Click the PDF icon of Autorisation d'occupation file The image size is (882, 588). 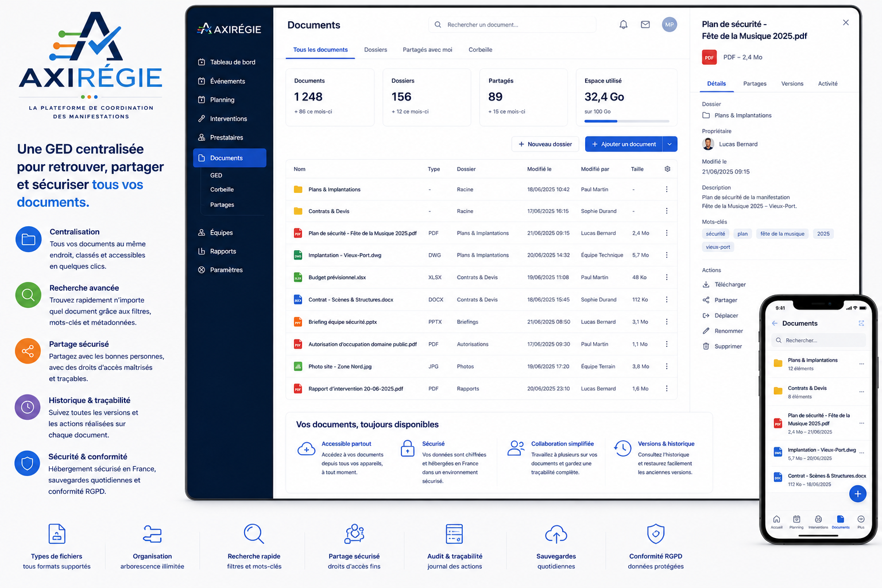pos(298,345)
